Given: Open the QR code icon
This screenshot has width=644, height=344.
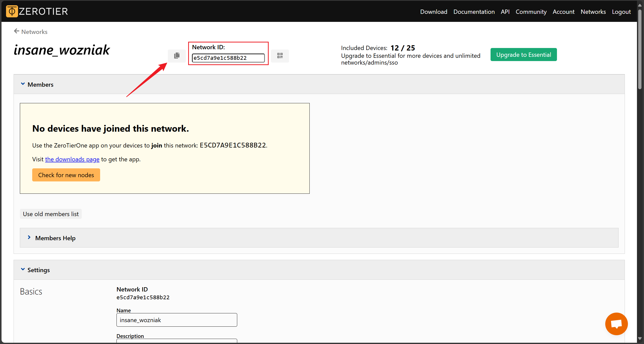Looking at the screenshot, I should click(x=280, y=56).
